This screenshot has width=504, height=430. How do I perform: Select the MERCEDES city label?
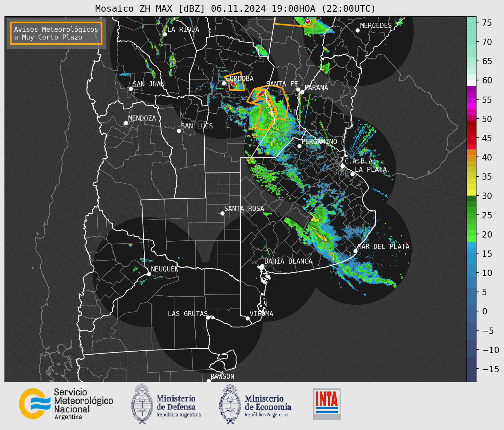[x=376, y=25]
